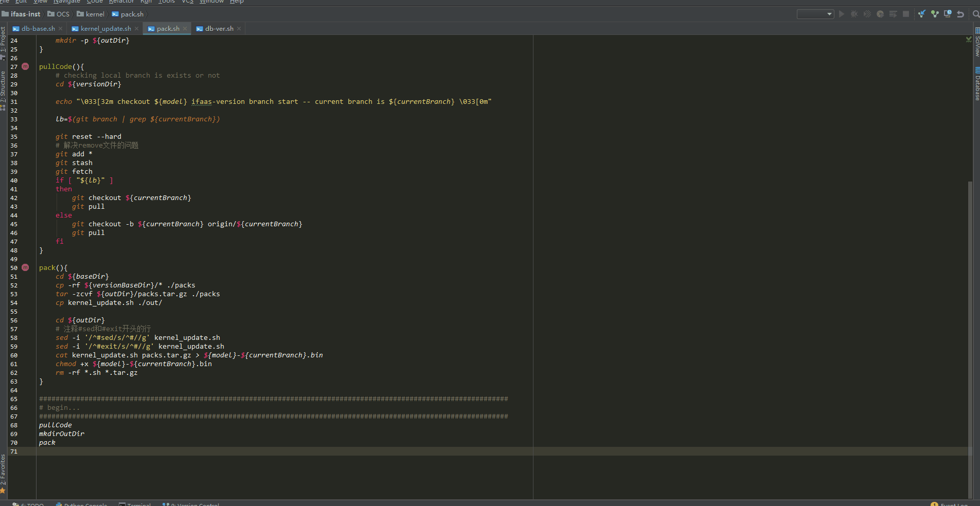Screen dimensions: 980x506
Task: Open Search Everywhere magnifier icon
Action: click(x=976, y=14)
